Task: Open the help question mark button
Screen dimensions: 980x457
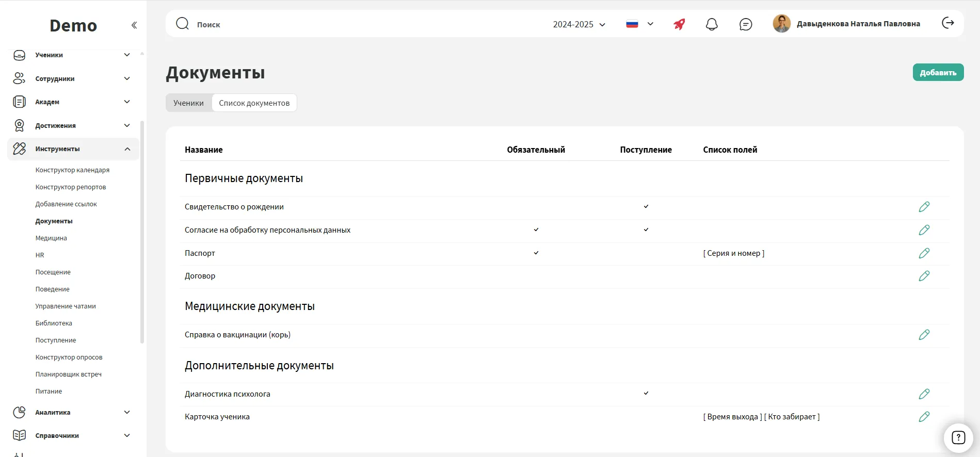Action: 958,438
